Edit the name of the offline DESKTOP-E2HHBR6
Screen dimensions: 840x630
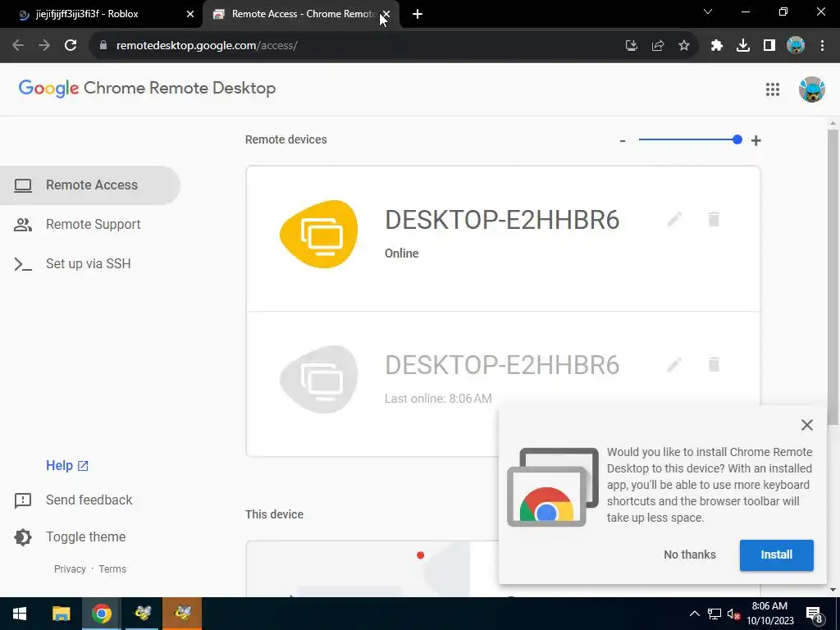pyautogui.click(x=674, y=365)
